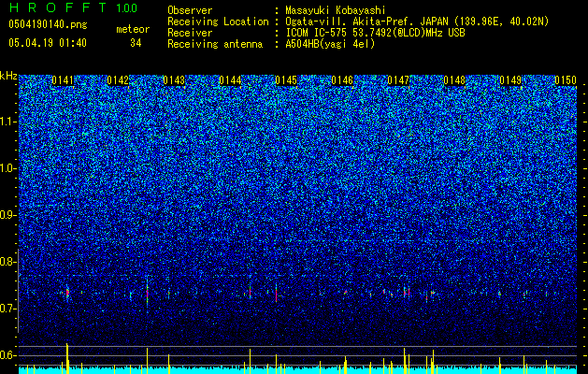This screenshot has height=374, width=588.
Task: Click the 0149 time marker
Action: coord(510,80)
